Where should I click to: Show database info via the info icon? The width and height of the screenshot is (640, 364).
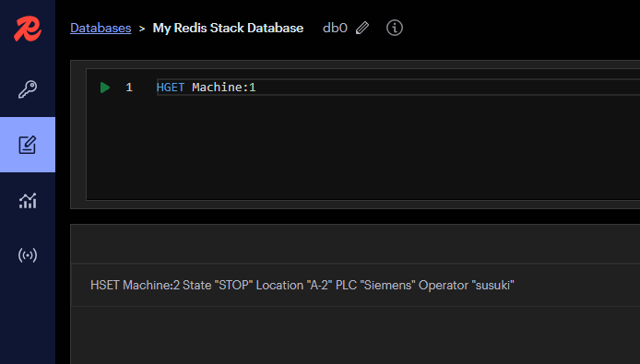pos(395,28)
